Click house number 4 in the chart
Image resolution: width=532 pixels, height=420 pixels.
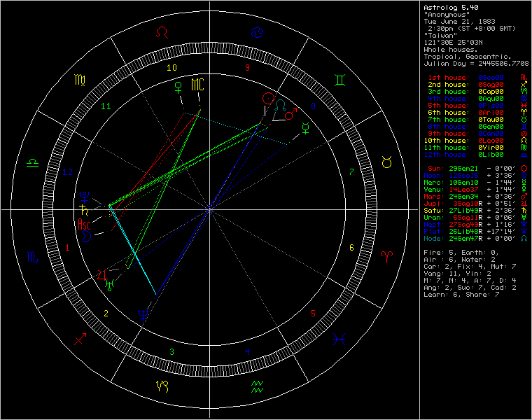[x=247, y=352]
